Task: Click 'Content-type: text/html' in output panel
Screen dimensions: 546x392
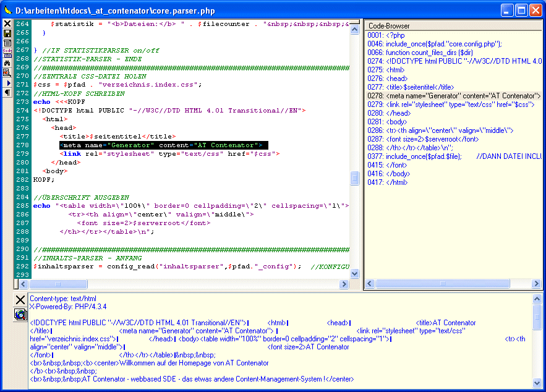Action: 63,299
